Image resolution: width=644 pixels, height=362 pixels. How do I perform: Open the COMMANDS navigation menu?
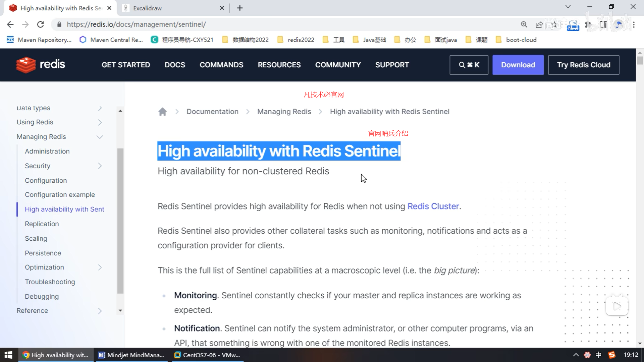tap(221, 65)
